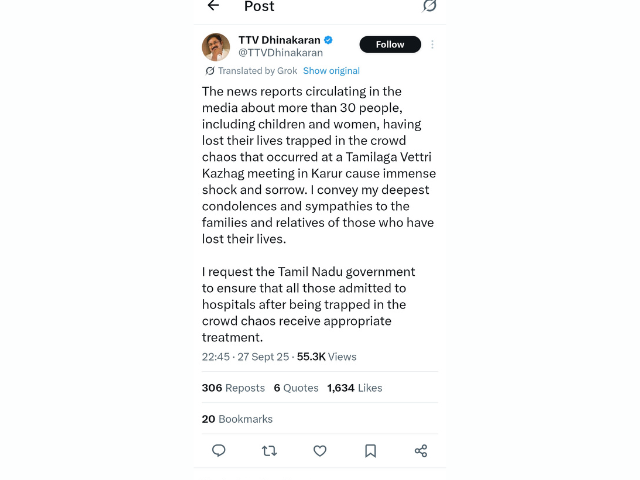Click the TTV Dhinakaran display name

(x=279, y=40)
